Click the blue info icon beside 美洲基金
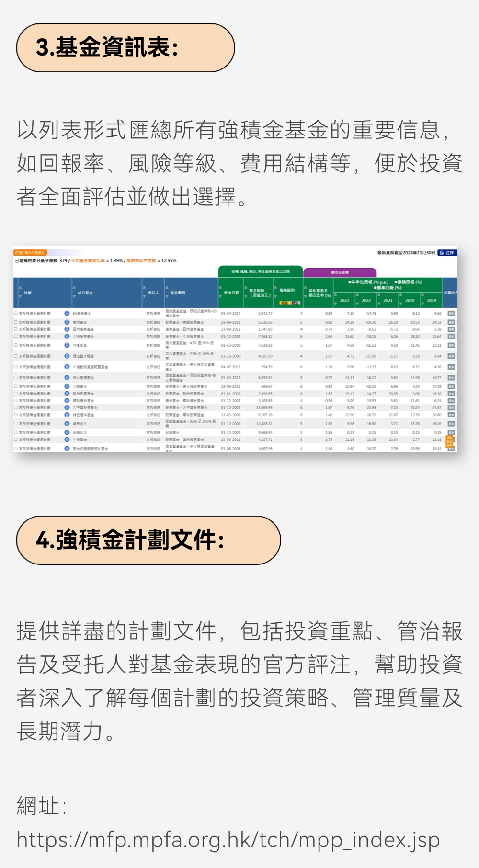The image size is (479, 868). (x=67, y=322)
